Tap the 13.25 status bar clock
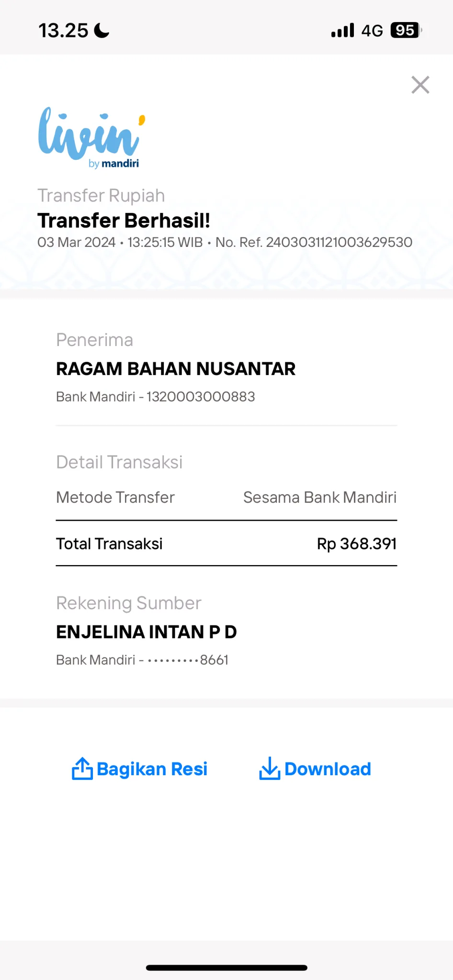The height and width of the screenshot is (980, 453). (63, 31)
